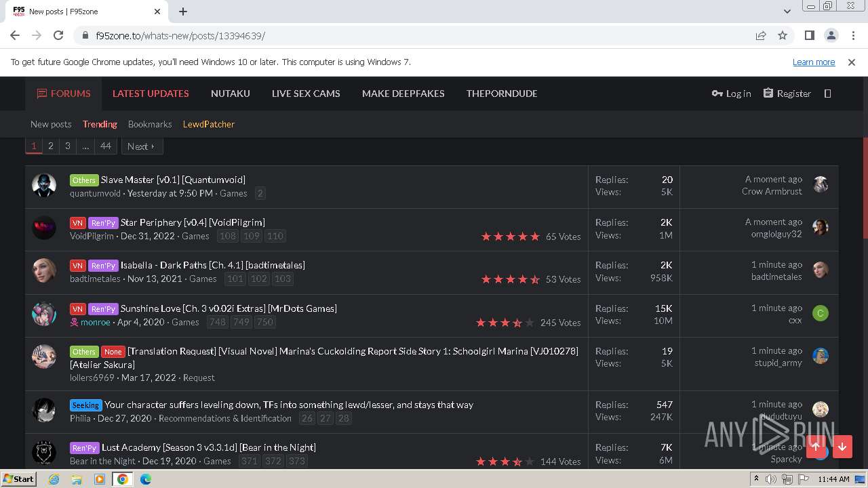The height and width of the screenshot is (488, 868).
Task: Open NUTAKU navigation item
Action: 231,94
